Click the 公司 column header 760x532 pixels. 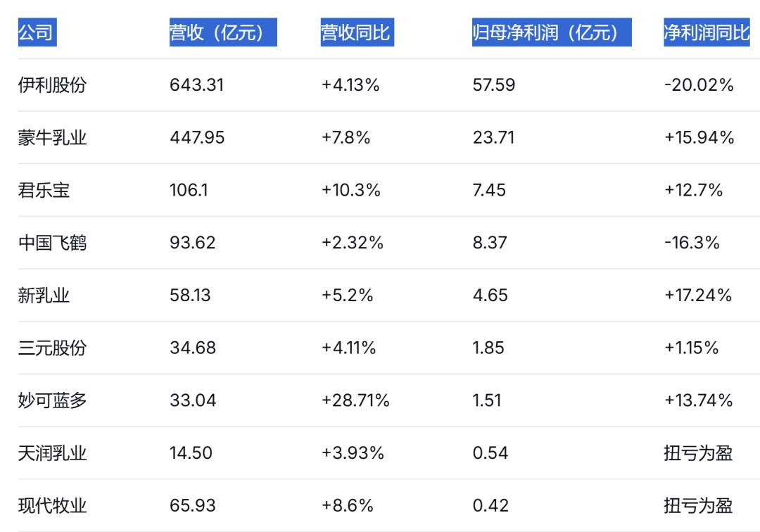tap(37, 32)
